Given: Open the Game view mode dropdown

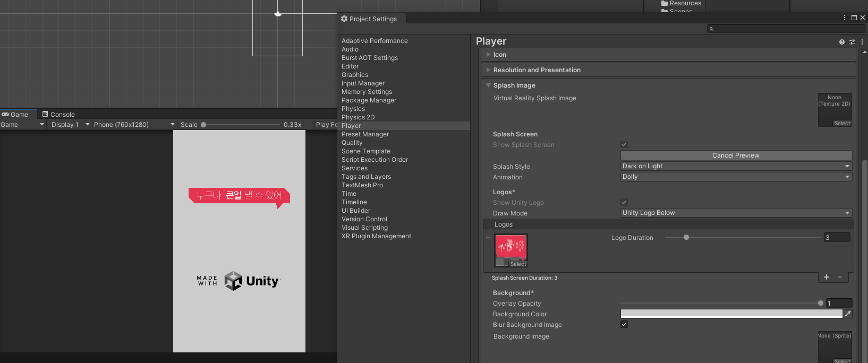Looking at the screenshot, I should 23,125.
